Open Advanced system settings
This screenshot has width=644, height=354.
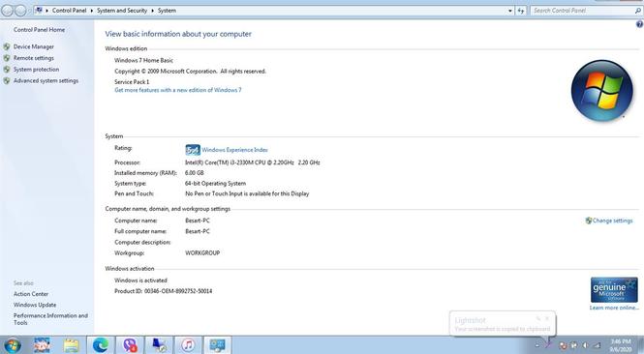[x=46, y=81]
